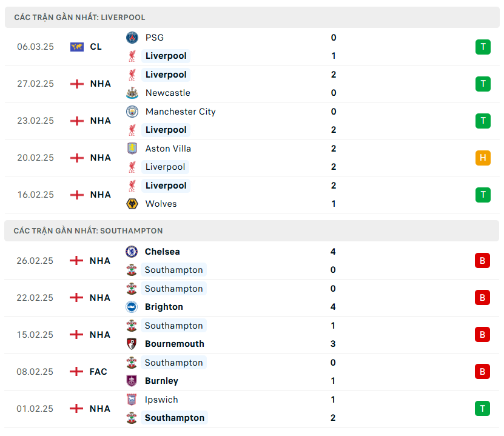Click the Manchester City crest icon
Viewport: 504px width, 436px height.
132,112
